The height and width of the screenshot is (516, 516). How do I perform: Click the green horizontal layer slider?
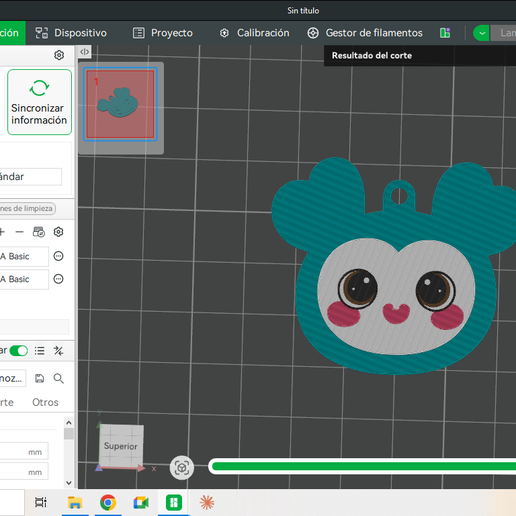362,466
